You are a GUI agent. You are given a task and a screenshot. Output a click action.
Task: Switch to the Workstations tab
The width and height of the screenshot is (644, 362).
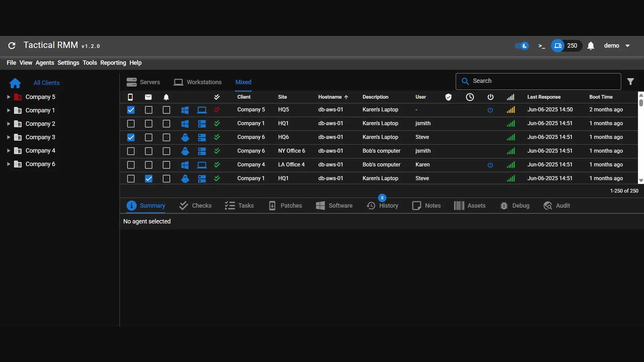pos(198,82)
